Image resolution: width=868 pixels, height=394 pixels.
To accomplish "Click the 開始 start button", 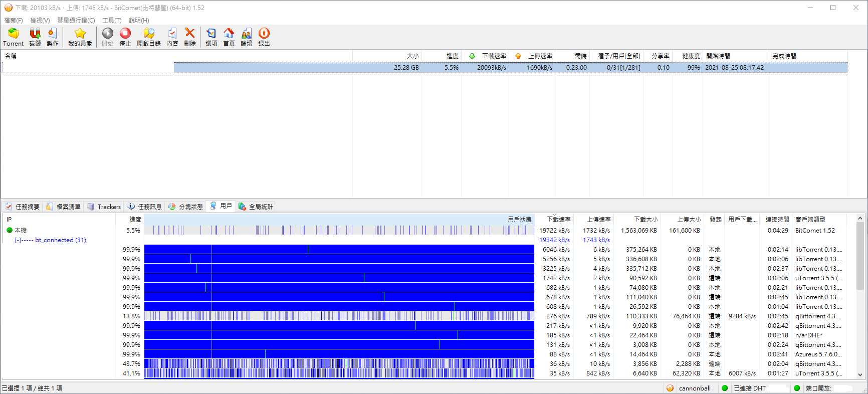I will pyautogui.click(x=108, y=37).
